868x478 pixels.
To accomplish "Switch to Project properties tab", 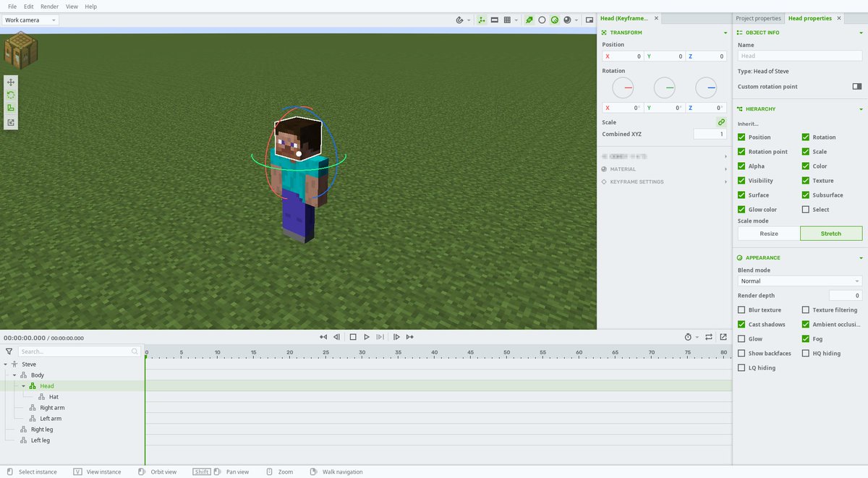I will 758,18.
